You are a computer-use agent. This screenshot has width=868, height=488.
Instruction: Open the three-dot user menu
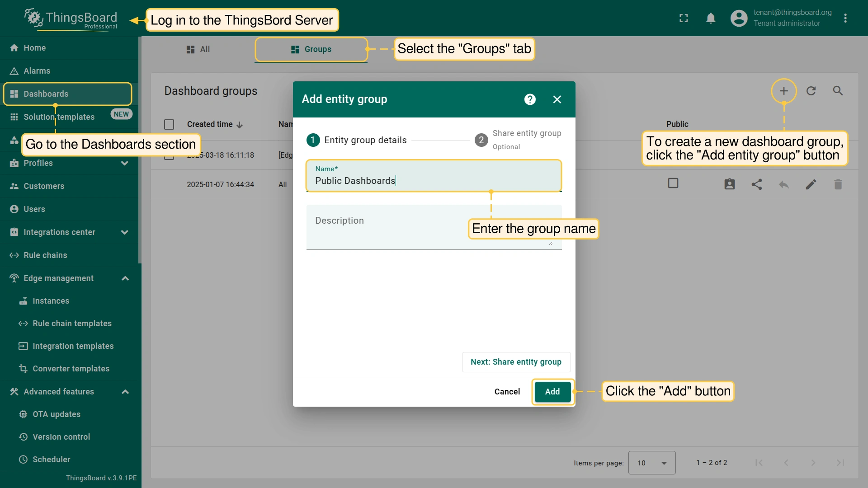pos(845,18)
